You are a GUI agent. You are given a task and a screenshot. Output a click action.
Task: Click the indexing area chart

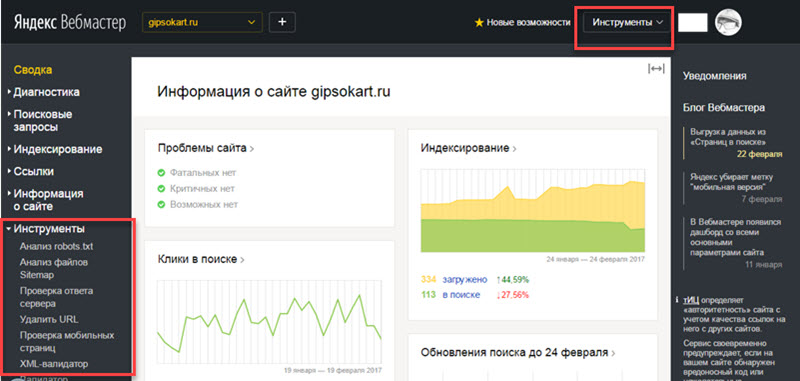[533, 211]
